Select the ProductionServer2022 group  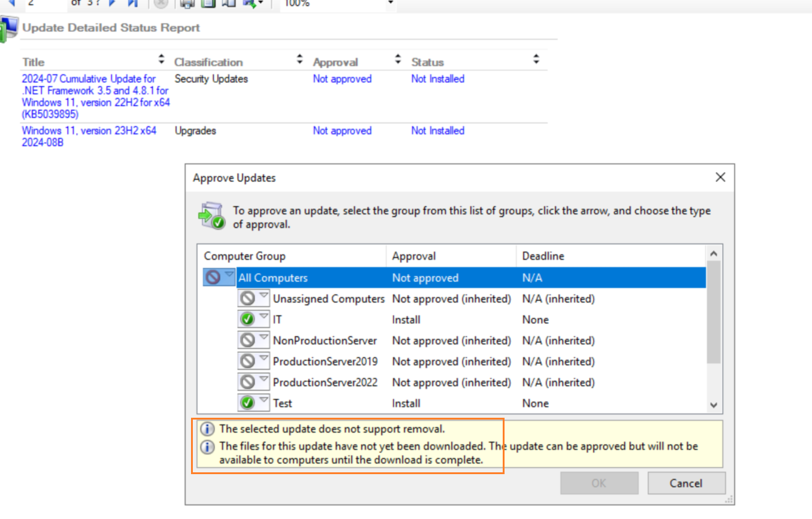point(325,383)
